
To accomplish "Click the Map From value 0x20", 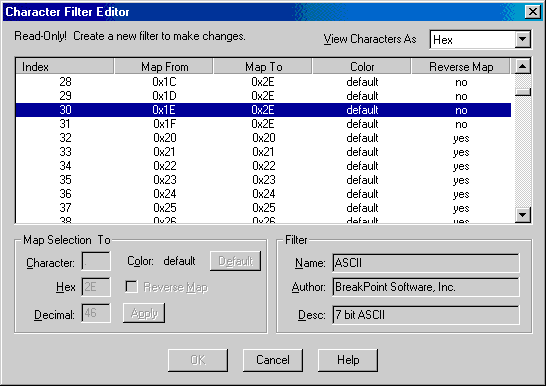I will (x=165, y=138).
